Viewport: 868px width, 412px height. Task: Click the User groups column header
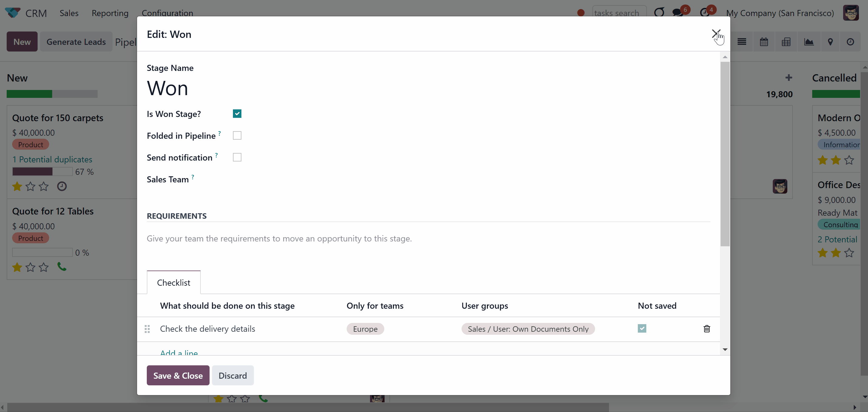(485, 306)
